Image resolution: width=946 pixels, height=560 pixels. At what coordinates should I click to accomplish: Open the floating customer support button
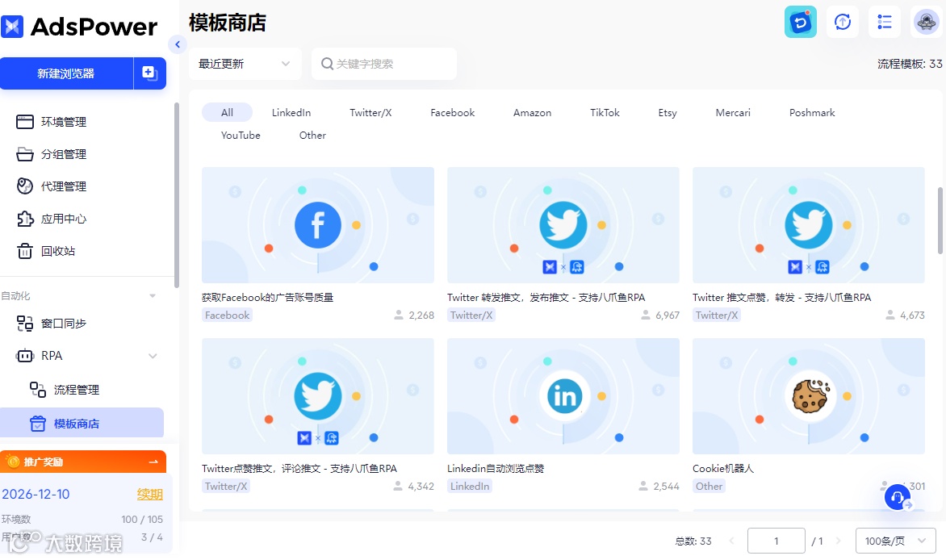(x=898, y=497)
